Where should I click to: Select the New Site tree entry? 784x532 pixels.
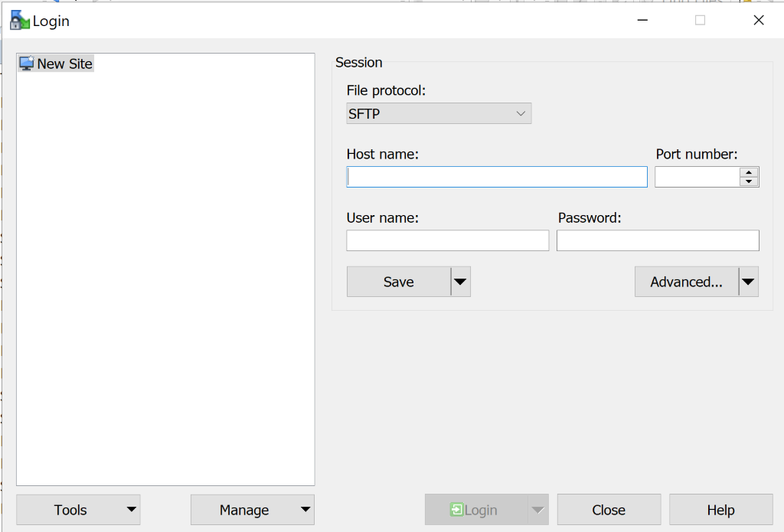coord(55,64)
